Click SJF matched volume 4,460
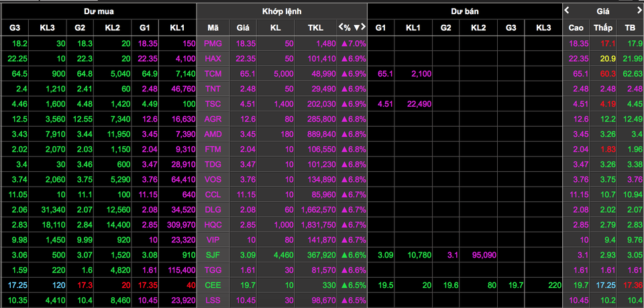Image resolution: width=644 pixels, height=308 pixels. click(x=283, y=255)
